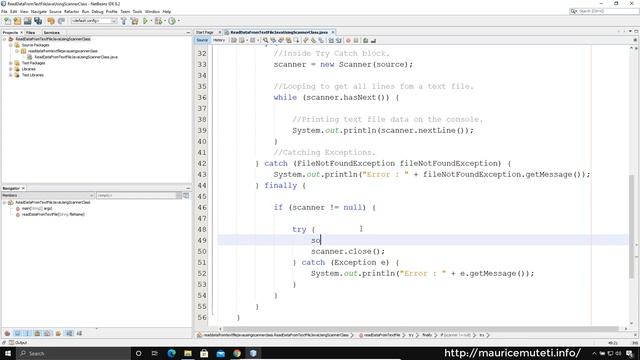
Task: Open the Tools menu
Action: (x=137, y=12)
